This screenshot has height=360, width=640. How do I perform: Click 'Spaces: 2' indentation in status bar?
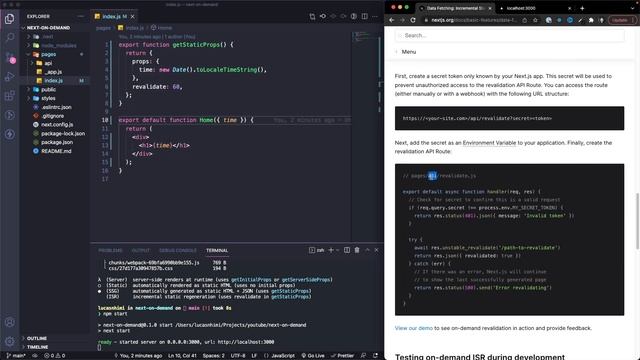(x=213, y=356)
